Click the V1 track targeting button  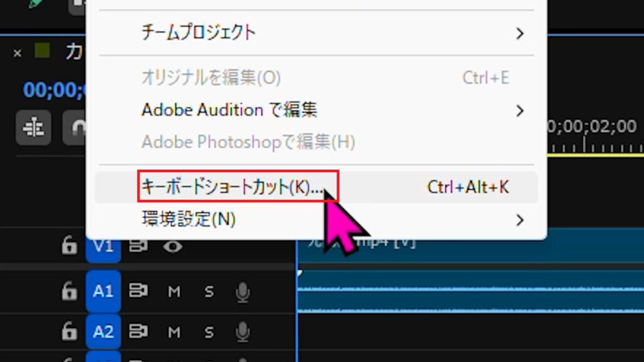[x=103, y=246]
